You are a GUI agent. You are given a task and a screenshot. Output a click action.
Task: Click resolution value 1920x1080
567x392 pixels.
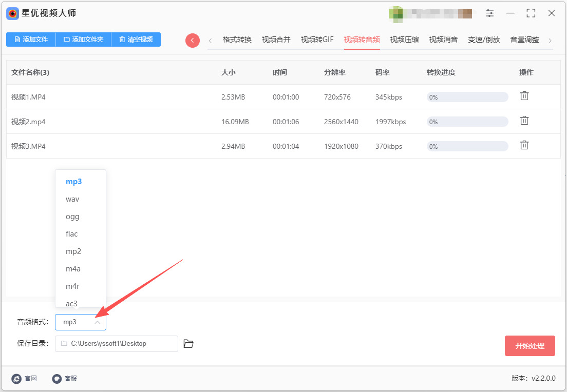pos(341,146)
